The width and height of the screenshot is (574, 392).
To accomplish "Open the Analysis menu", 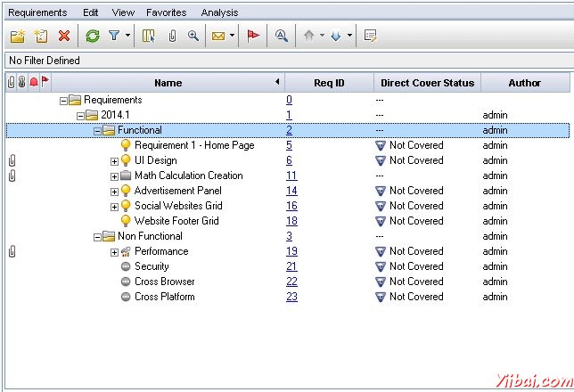I will click(219, 12).
